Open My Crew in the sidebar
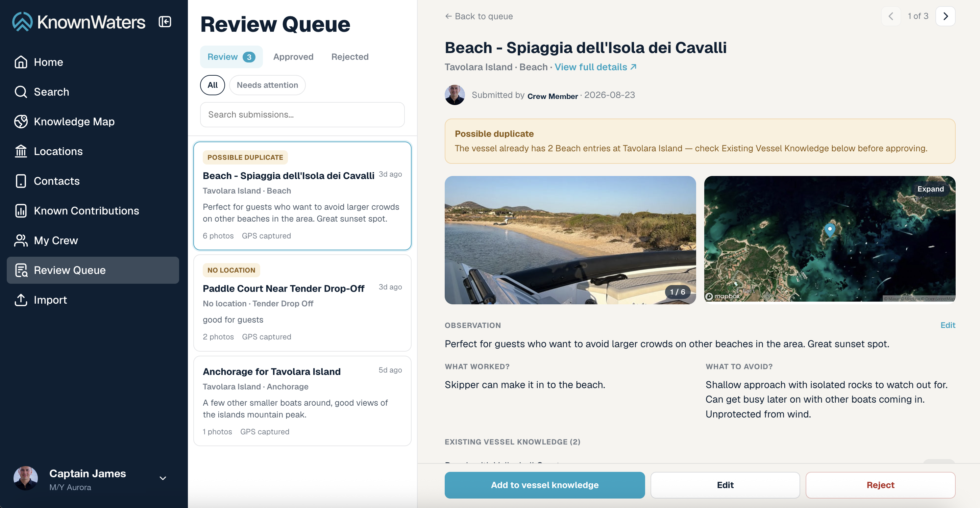Image resolution: width=980 pixels, height=508 pixels. 93,240
